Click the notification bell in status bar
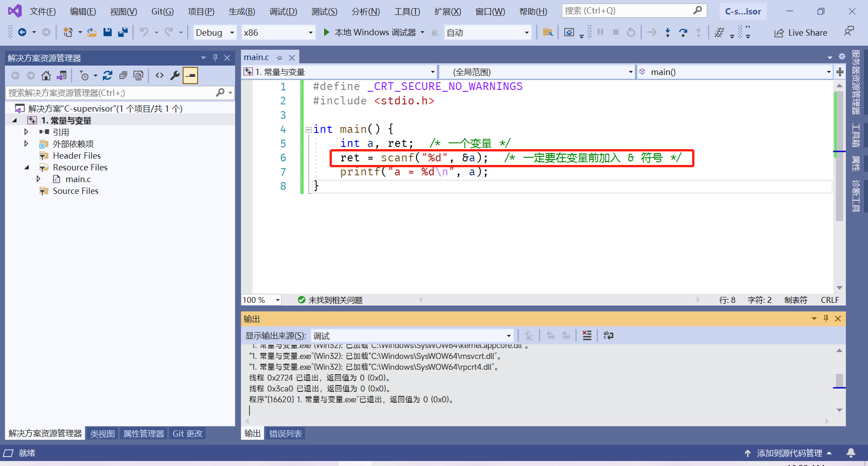 pos(851,452)
